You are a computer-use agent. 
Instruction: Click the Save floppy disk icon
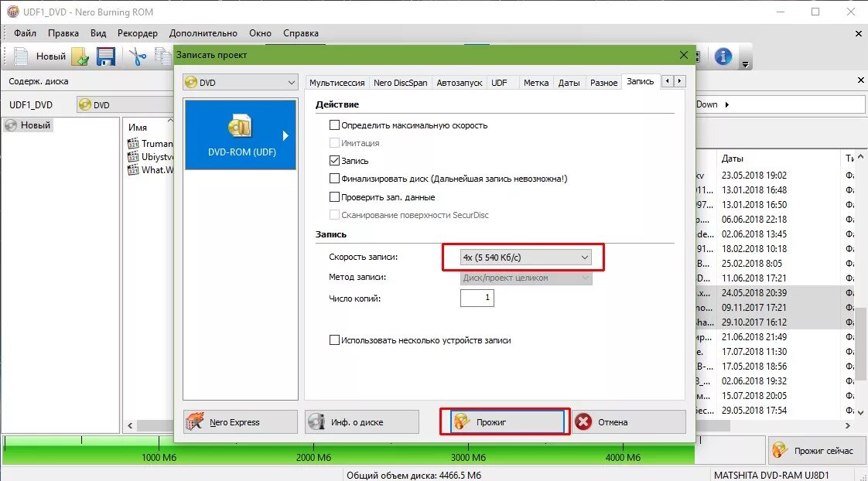pos(106,56)
